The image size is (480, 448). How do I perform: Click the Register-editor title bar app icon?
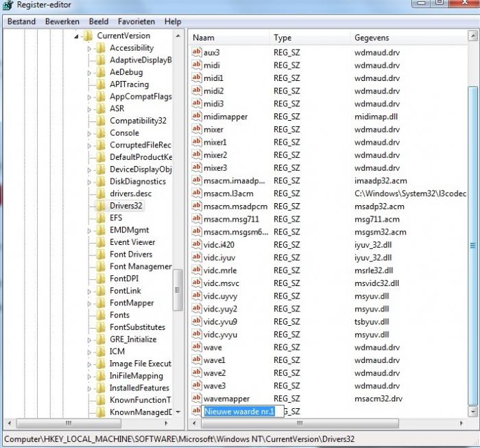pyautogui.click(x=8, y=5)
